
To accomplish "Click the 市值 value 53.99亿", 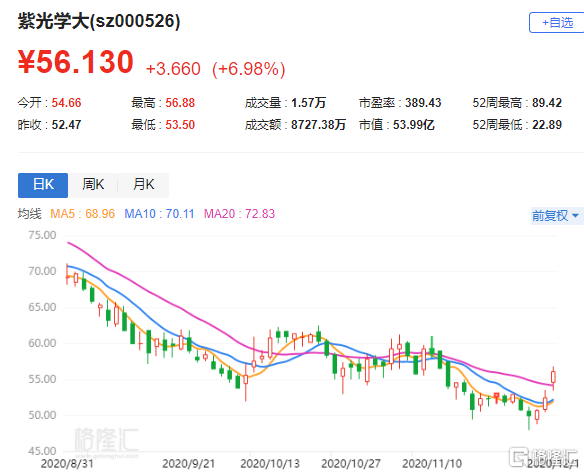I will (x=414, y=125).
